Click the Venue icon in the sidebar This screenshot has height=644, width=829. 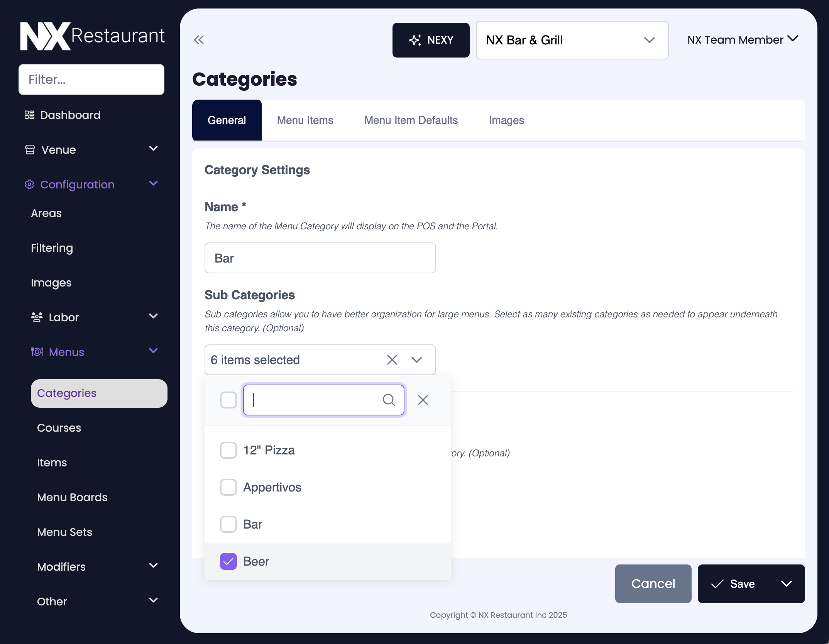[x=30, y=149]
